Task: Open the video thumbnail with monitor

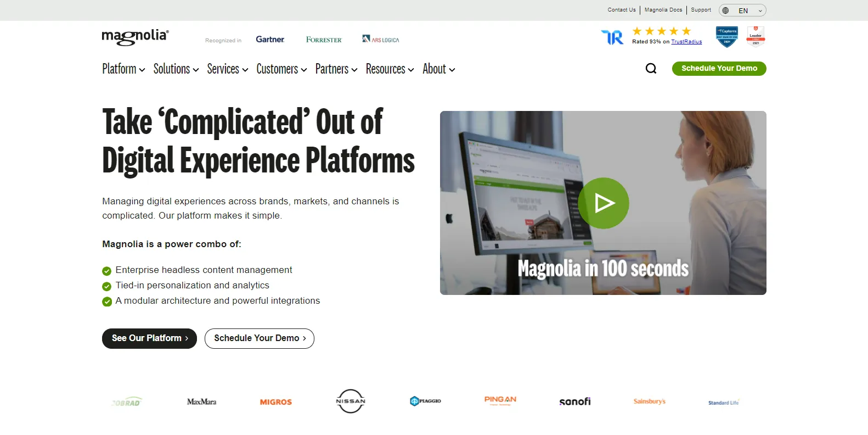Action: [603, 203]
